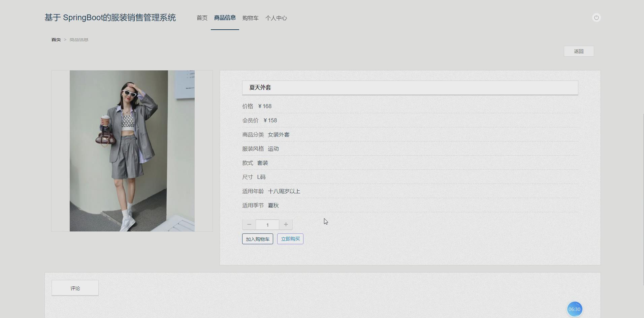Click the 个人中心 personal center nav item
Image resolution: width=644 pixels, height=318 pixels.
[276, 18]
